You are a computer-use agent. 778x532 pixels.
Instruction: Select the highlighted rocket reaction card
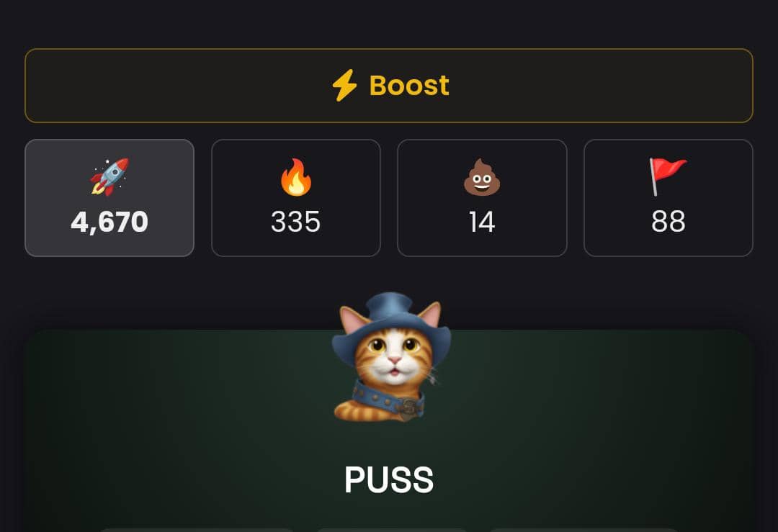(x=109, y=198)
